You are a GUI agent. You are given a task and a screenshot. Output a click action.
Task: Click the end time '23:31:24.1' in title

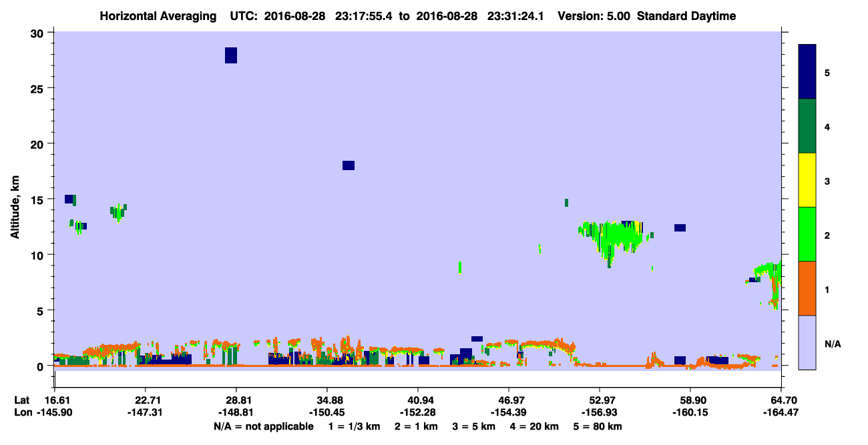[x=515, y=16]
